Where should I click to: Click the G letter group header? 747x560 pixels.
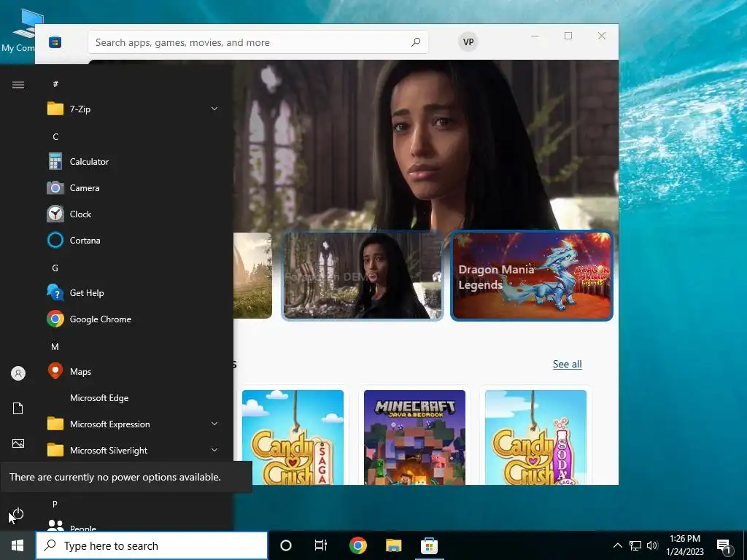[55, 268]
